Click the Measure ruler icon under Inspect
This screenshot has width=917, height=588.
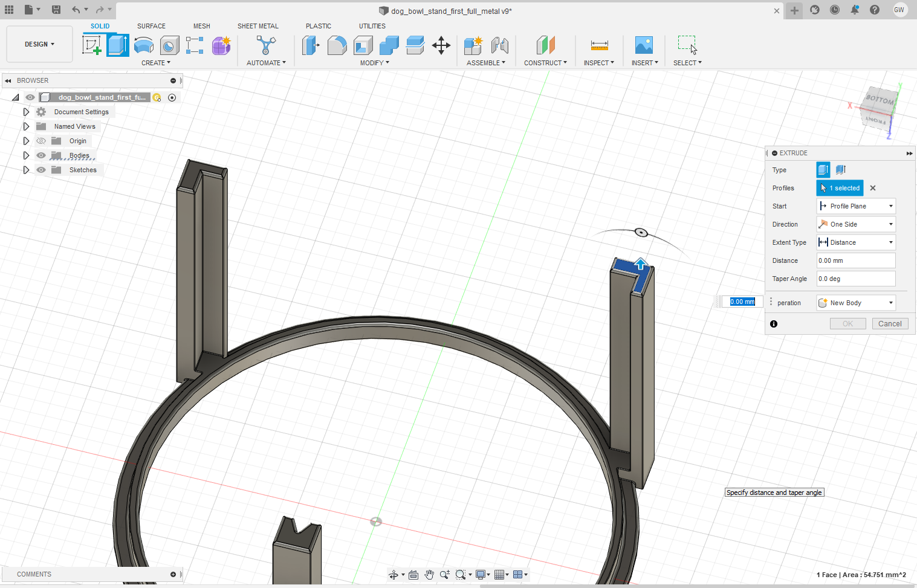pyautogui.click(x=599, y=45)
